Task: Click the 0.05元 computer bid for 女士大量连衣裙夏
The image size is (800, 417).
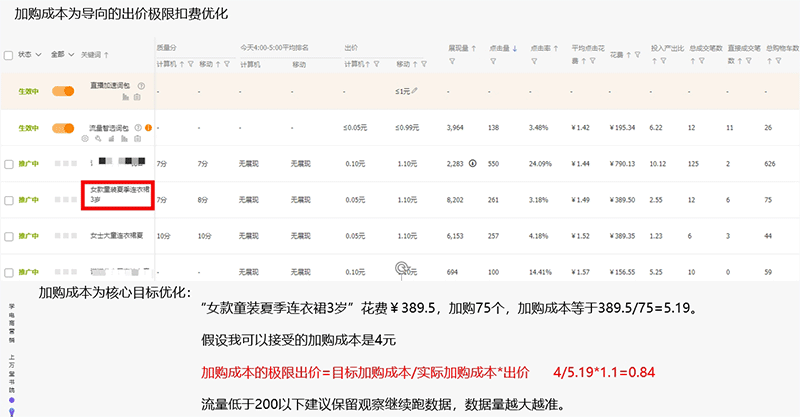Action: 354,236
